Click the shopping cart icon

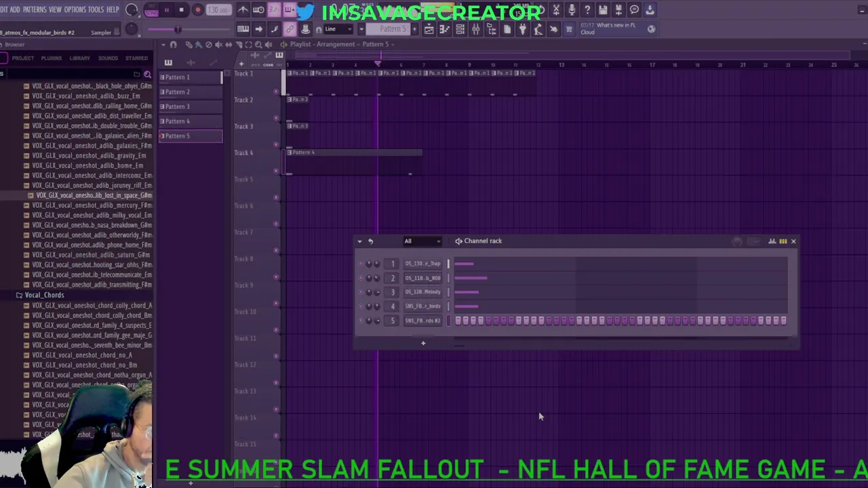click(569, 29)
